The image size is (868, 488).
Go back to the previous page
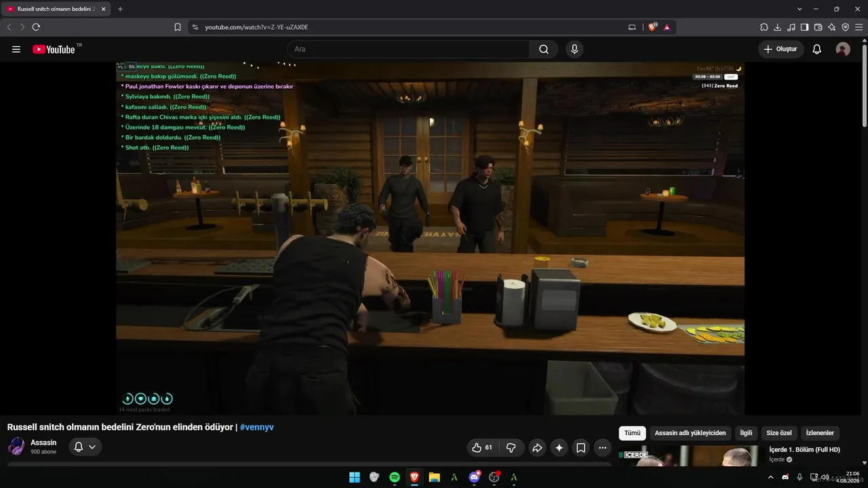pos(9,27)
